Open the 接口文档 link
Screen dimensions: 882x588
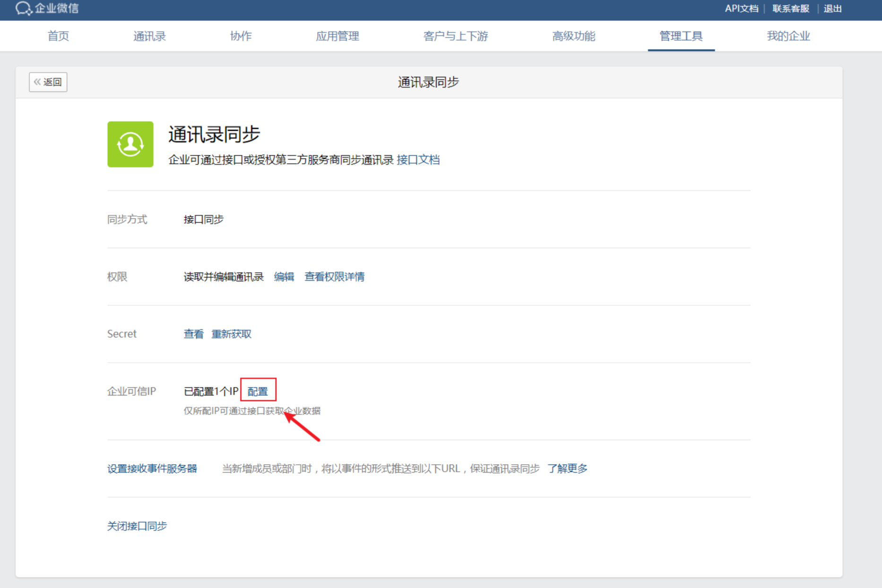(x=418, y=160)
